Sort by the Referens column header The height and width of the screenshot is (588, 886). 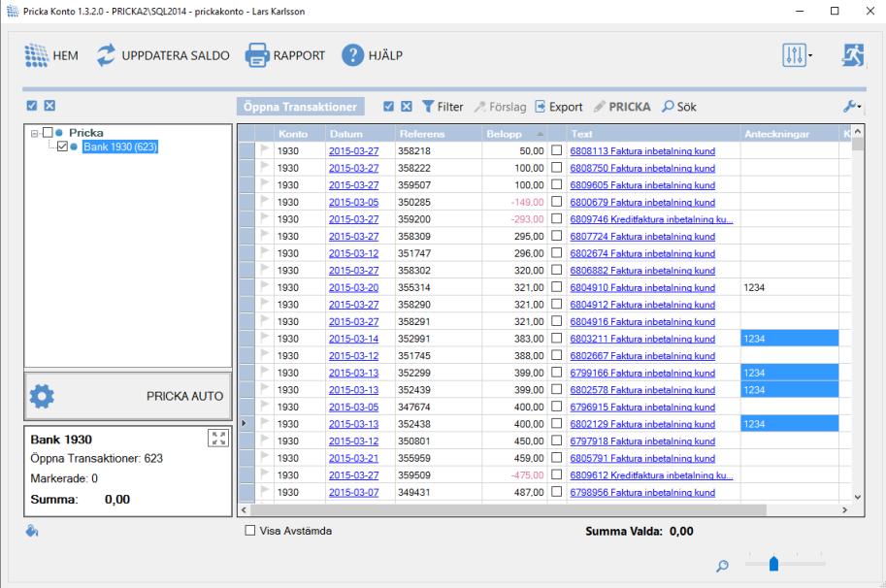click(438, 134)
